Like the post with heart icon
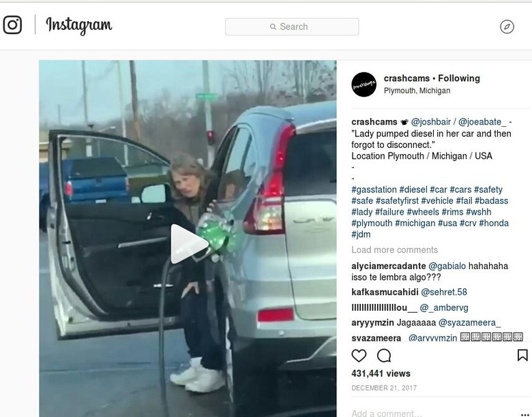The image size is (532, 417). tap(359, 356)
